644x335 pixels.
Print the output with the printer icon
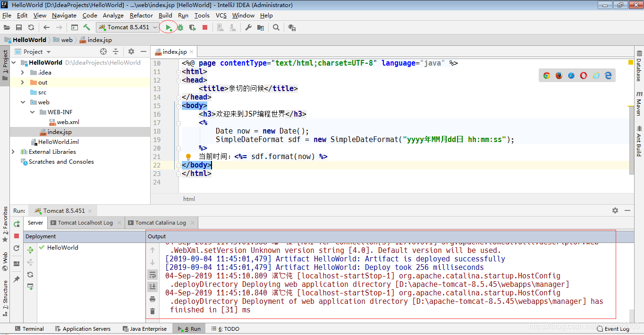[153, 299]
